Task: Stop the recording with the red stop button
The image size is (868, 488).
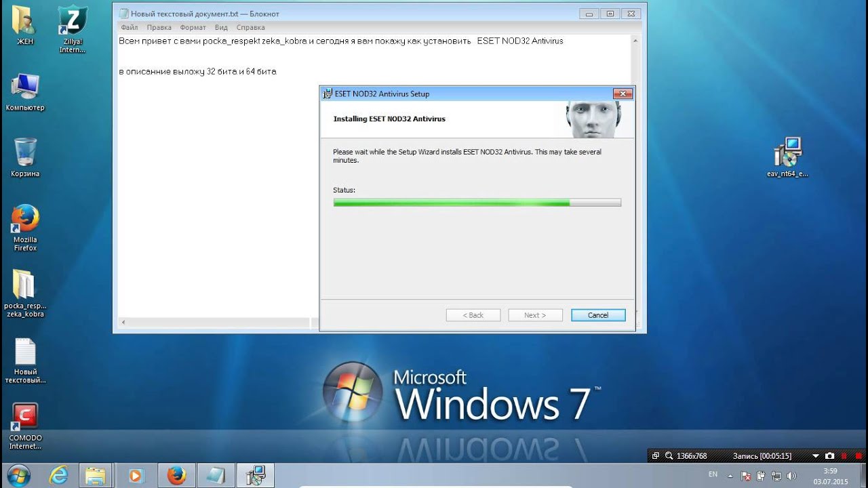Action: point(858,456)
